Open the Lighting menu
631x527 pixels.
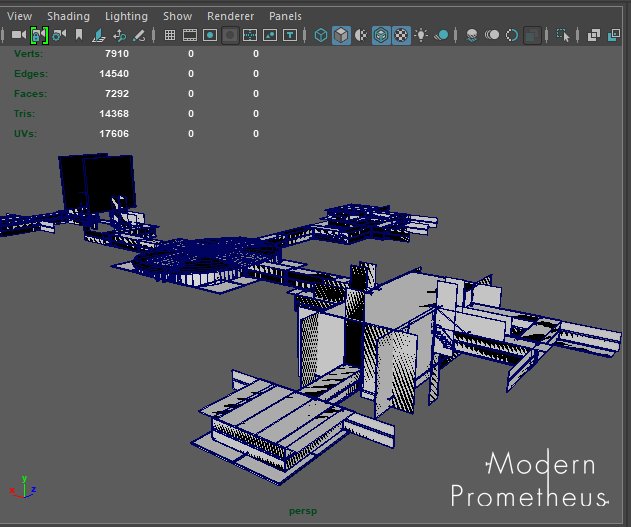click(x=126, y=16)
